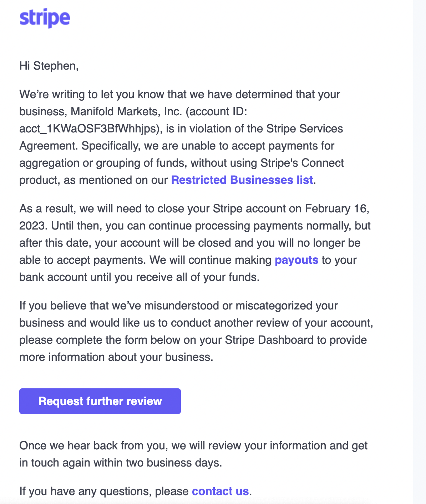
Task: Click the gray margin right of email
Action: (x=420, y=250)
